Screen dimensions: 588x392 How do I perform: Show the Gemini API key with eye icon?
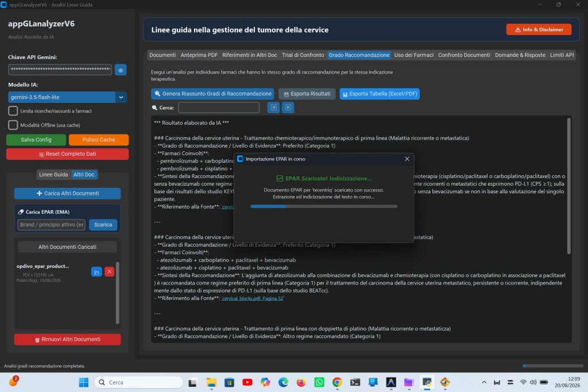coord(121,70)
